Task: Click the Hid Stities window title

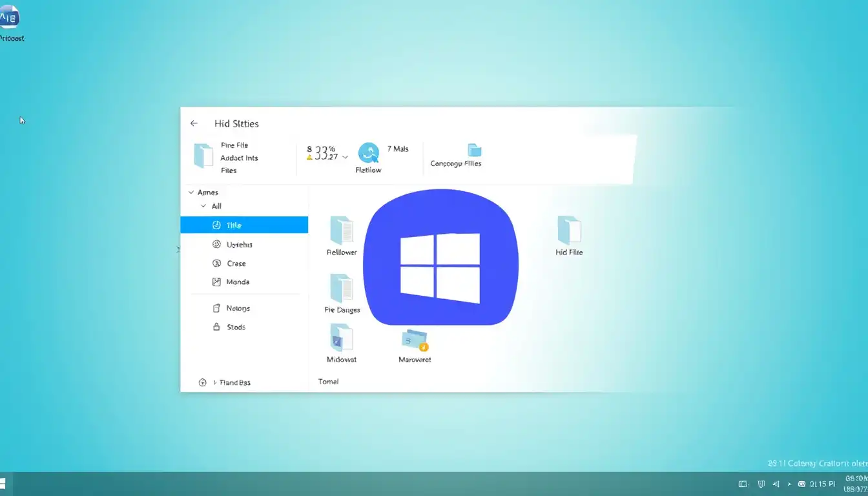Action: point(236,123)
